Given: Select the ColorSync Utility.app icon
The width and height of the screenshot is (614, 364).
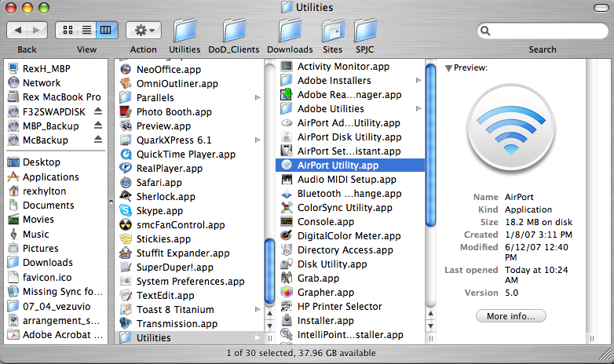Looking at the screenshot, I should coord(287,207).
